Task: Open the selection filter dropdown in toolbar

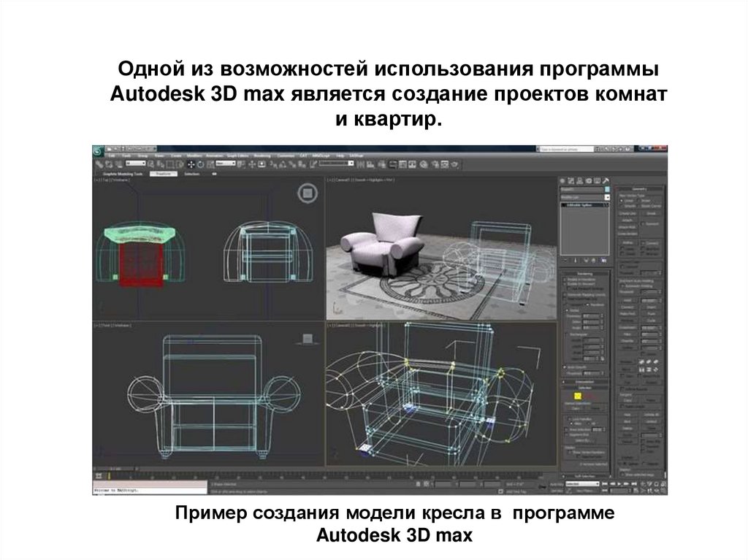Action: tap(136, 164)
